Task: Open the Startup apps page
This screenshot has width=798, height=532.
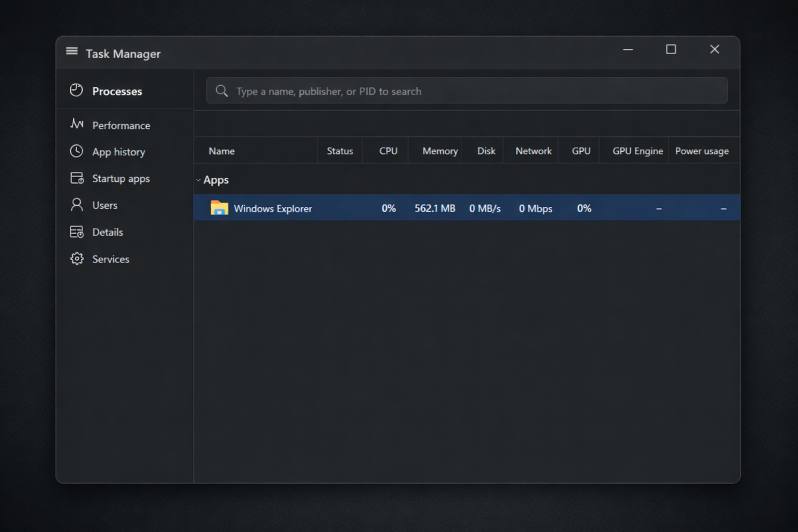Action: click(x=125, y=178)
